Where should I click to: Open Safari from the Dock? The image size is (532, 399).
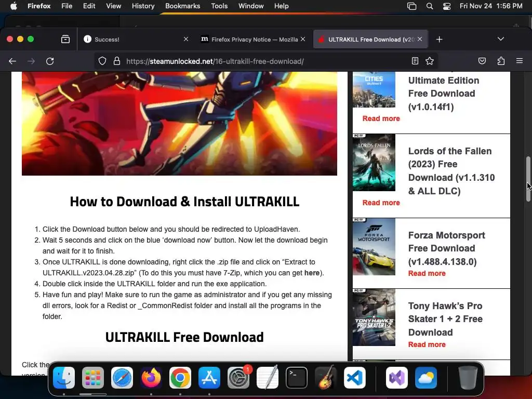pos(122,378)
